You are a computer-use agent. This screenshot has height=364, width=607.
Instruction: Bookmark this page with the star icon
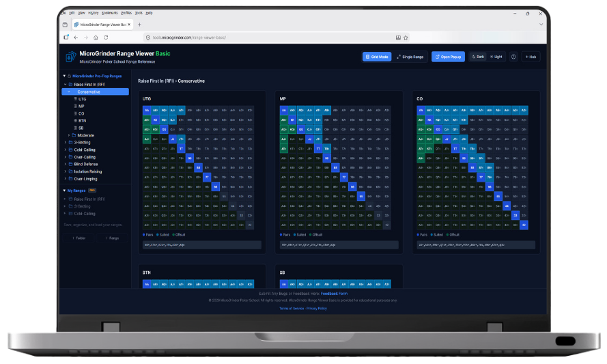406,38
